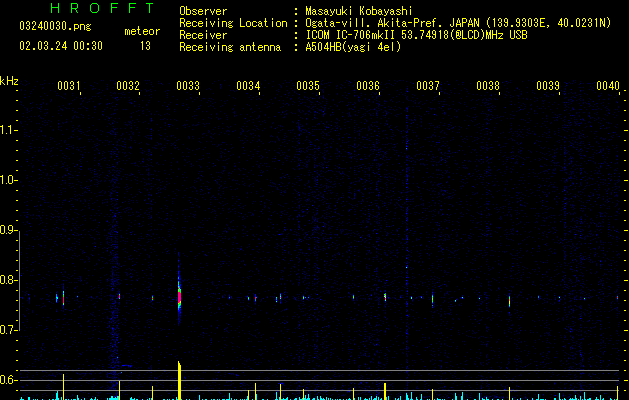Click the 0032 time marker
The width and height of the screenshot is (629, 400).
(128, 86)
